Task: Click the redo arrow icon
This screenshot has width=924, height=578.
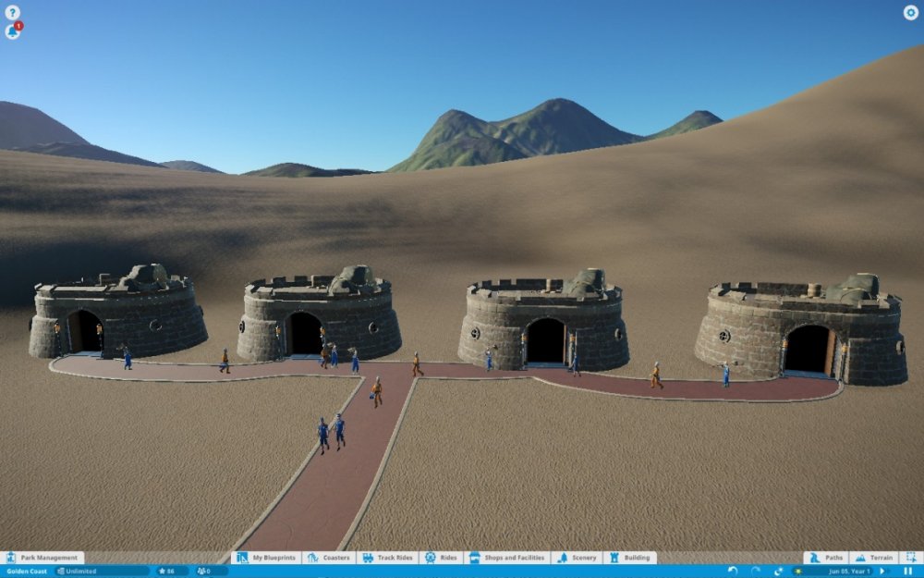Action: click(x=756, y=572)
